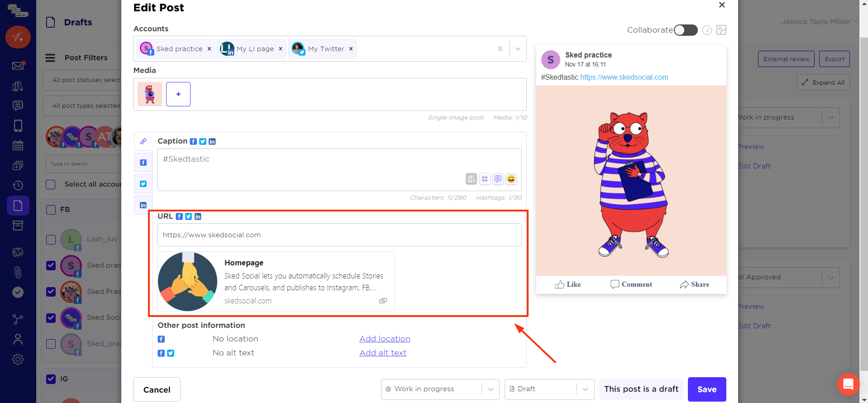Open the library books icon in sidebar
This screenshot has height=403, width=868.
[x=18, y=86]
